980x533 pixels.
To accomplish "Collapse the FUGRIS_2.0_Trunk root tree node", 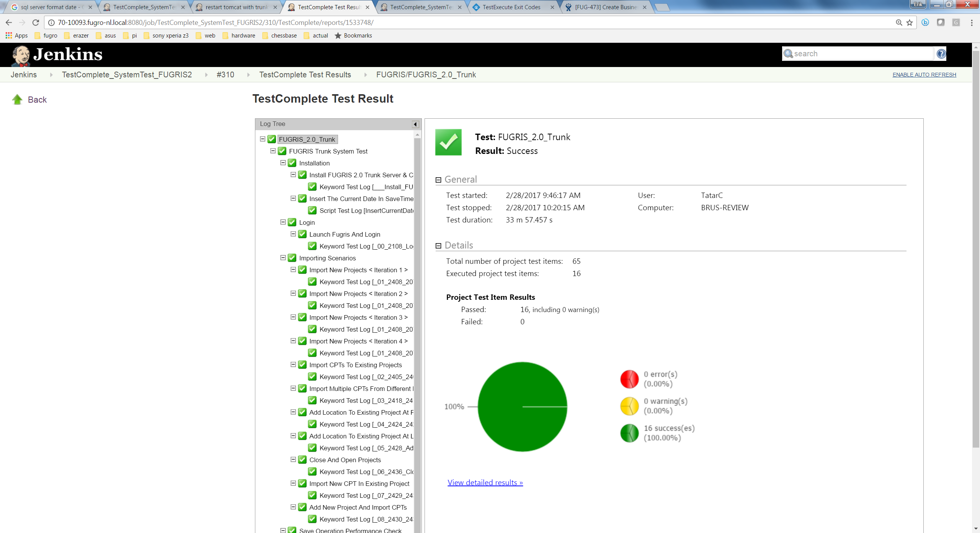I will 263,139.
